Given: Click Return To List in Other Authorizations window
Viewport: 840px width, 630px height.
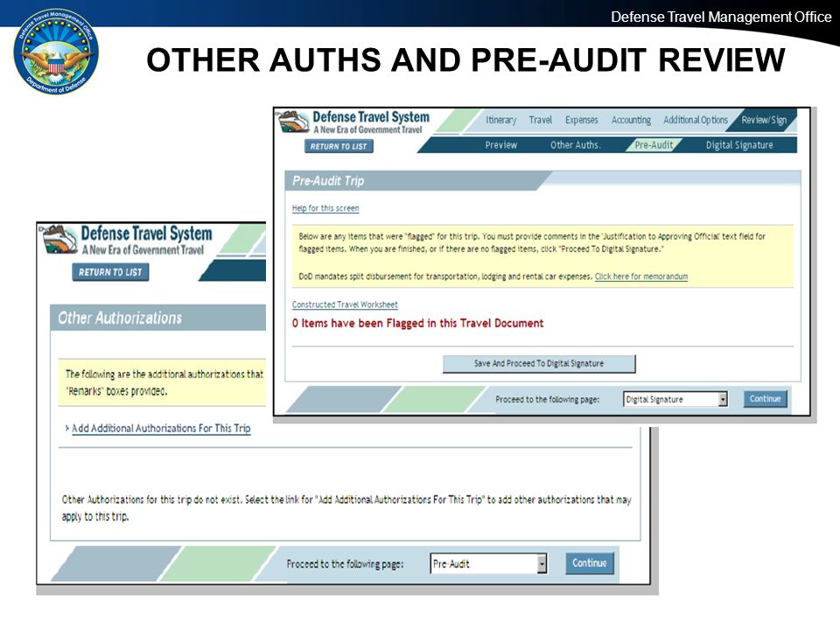Looking at the screenshot, I should [x=110, y=272].
